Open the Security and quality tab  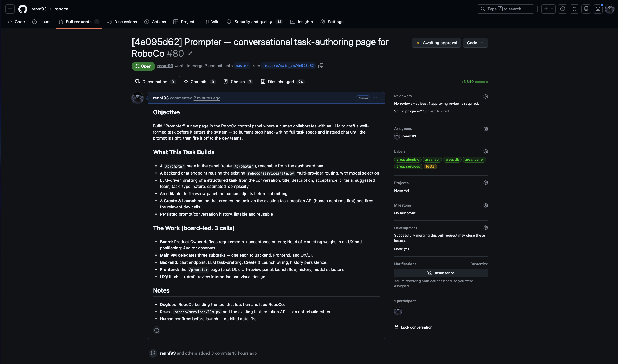[255, 22]
